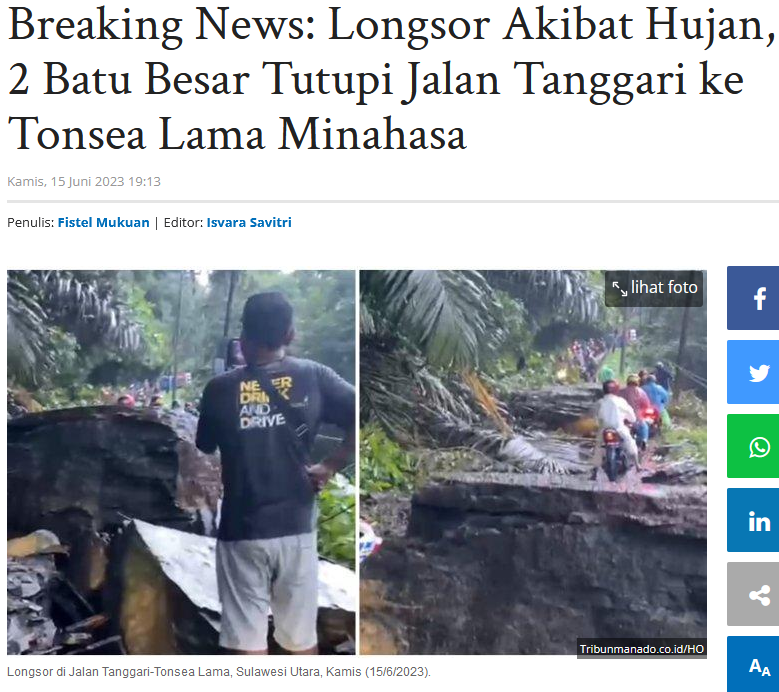Click the photo caption about Longsor di Jalan
This screenshot has height=692, width=779.
(219, 672)
